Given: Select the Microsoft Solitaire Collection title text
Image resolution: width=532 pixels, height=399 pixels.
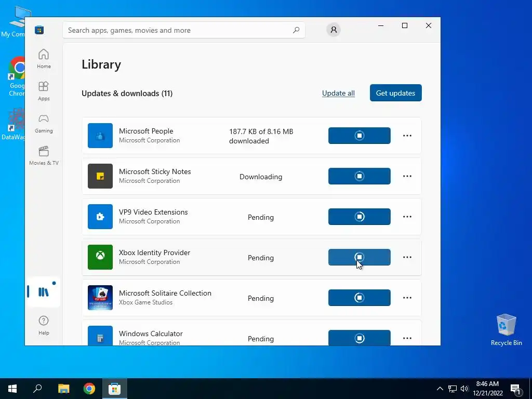Looking at the screenshot, I should click(165, 293).
